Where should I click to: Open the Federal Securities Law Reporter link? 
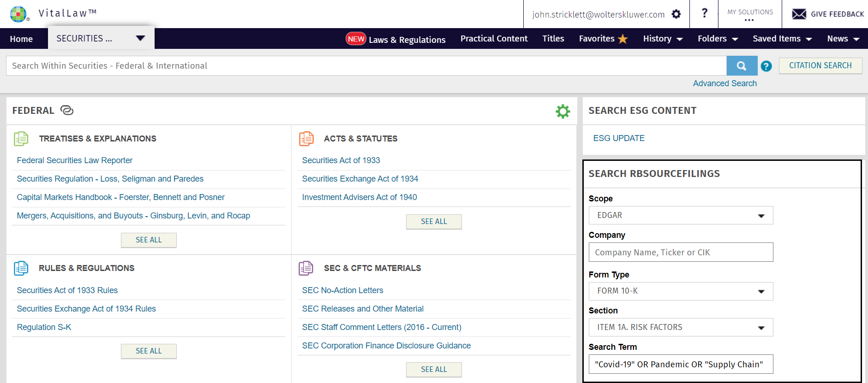75,160
